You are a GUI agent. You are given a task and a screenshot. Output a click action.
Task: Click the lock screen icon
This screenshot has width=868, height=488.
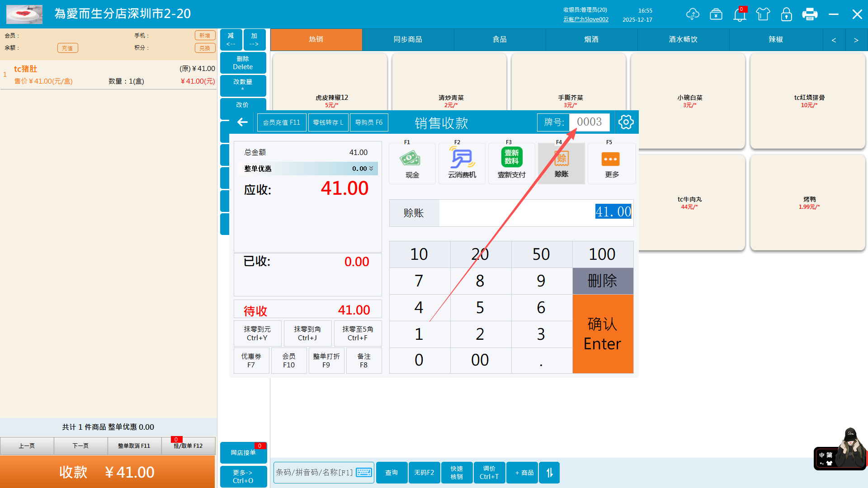tap(786, 14)
